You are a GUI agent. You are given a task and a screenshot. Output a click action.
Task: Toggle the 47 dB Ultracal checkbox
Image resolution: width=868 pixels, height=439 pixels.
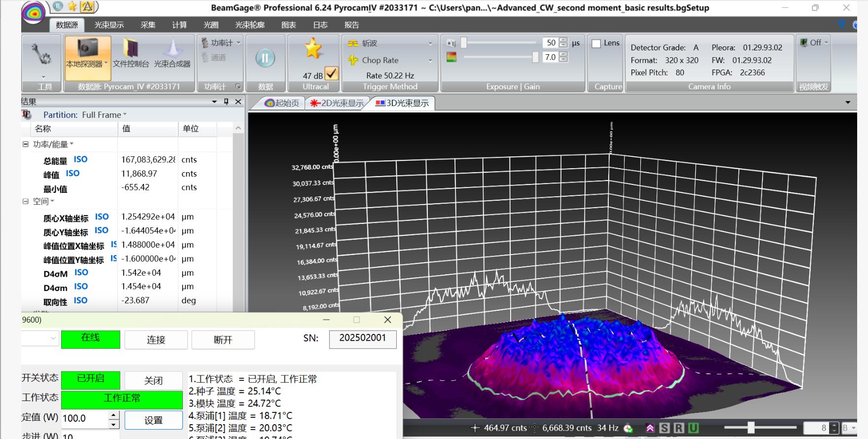pos(332,74)
